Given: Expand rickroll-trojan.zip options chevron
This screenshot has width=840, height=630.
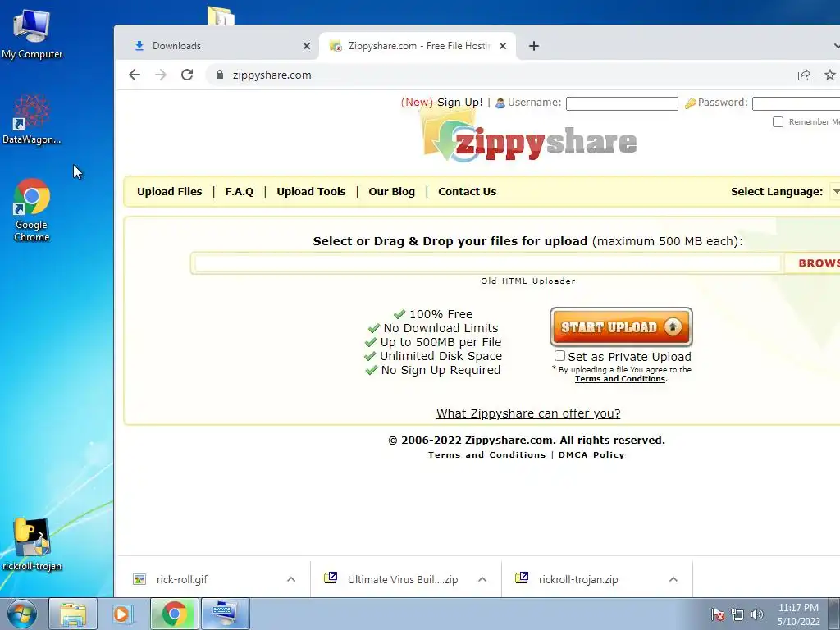Looking at the screenshot, I should [673, 579].
